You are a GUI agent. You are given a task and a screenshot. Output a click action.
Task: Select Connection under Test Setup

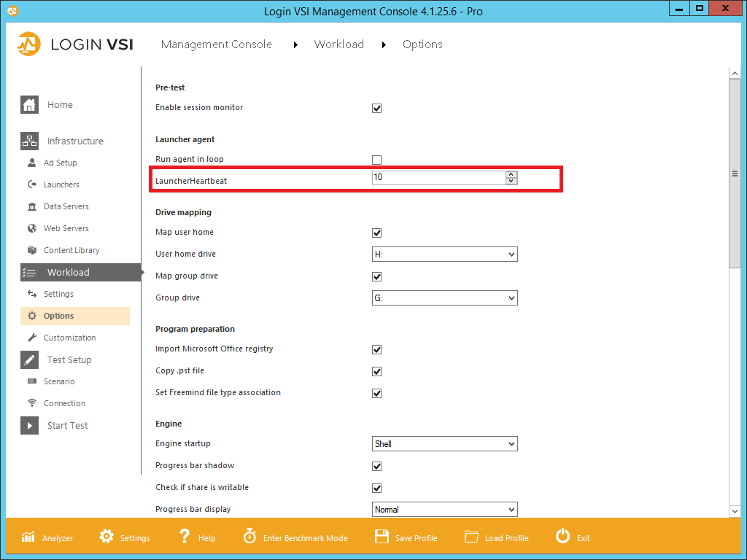[x=65, y=403]
